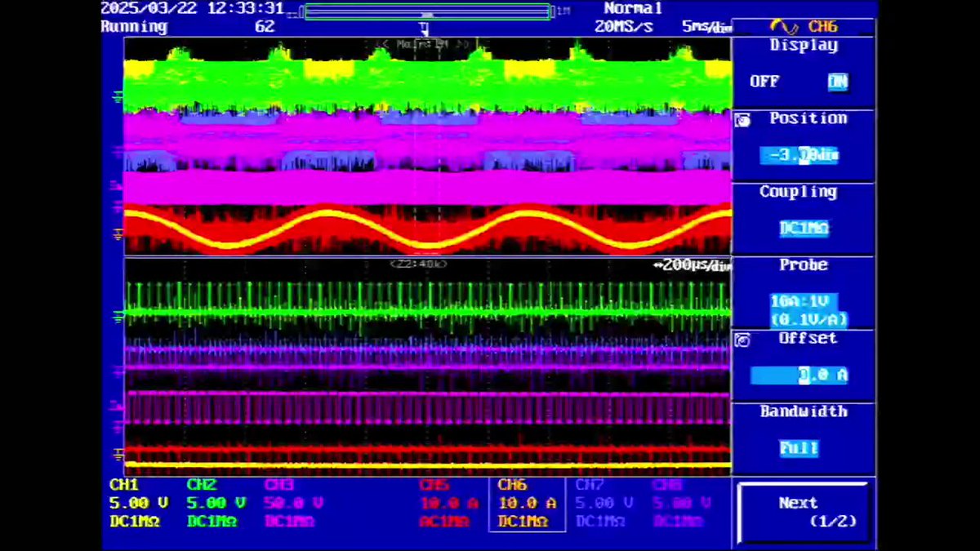
Task: Select the Offset 0.0 A value field
Action: [x=800, y=375]
